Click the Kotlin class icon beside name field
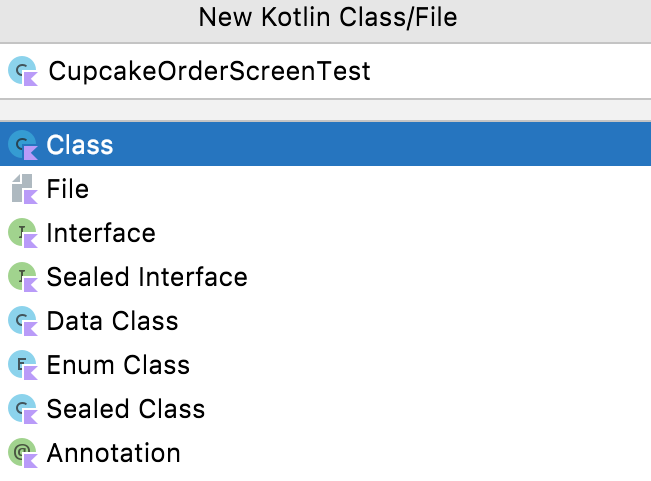This screenshot has width=651, height=481. coord(22,71)
